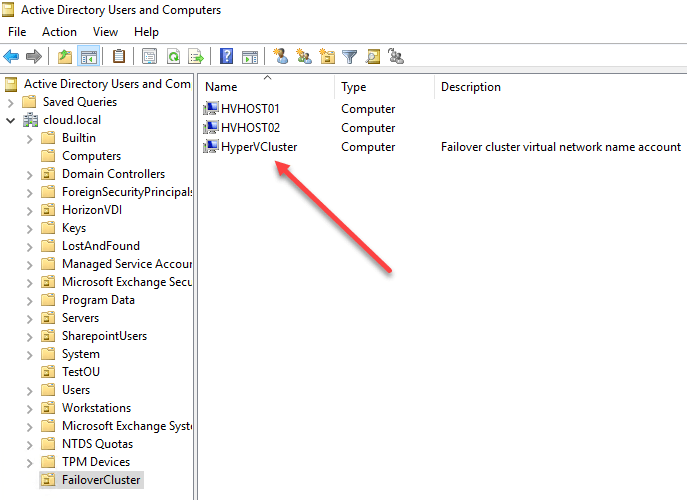Click the Find objects toolbar icon

[373, 57]
